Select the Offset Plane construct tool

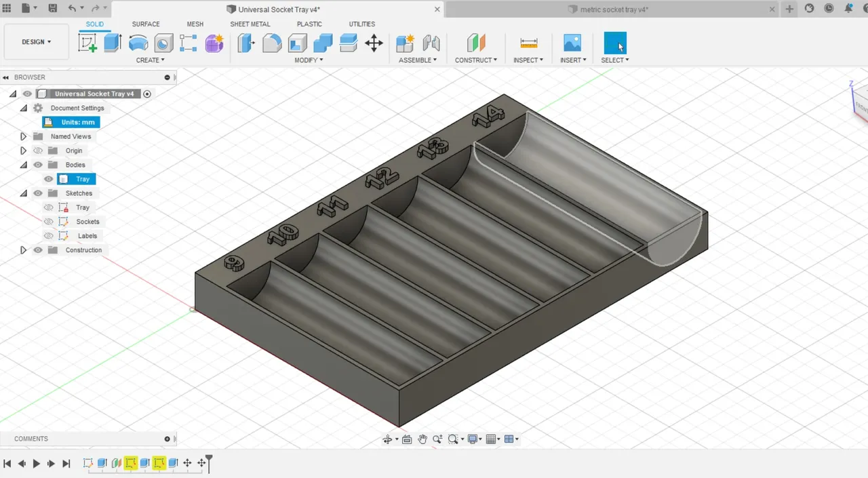(x=476, y=43)
